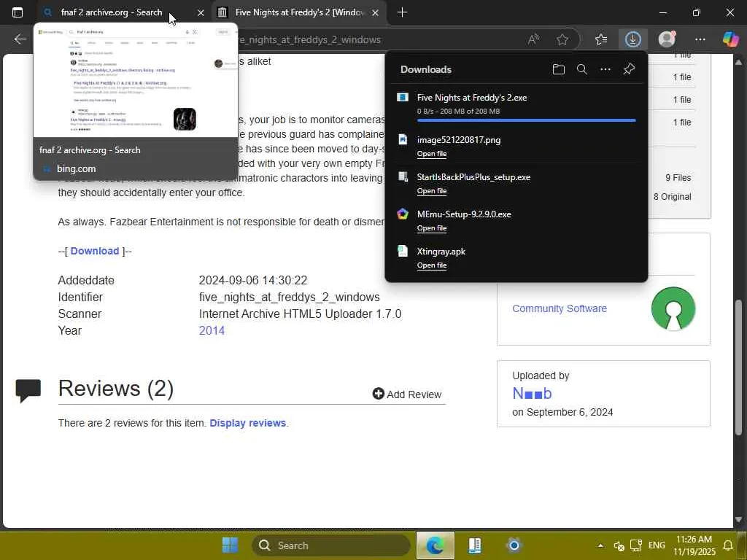Open Edge Settings and more menu
Screen dimensions: 747x560
pyautogui.click(x=700, y=39)
